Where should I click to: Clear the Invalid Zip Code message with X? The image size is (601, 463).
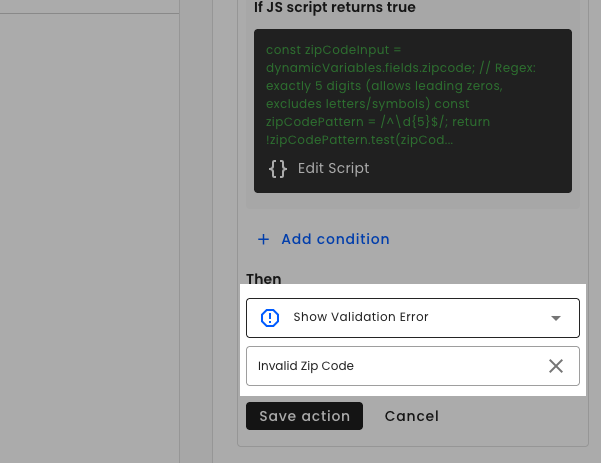click(x=556, y=366)
